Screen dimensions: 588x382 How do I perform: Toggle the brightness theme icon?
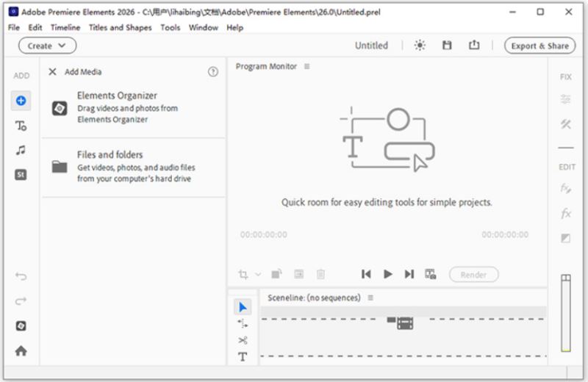(x=420, y=46)
